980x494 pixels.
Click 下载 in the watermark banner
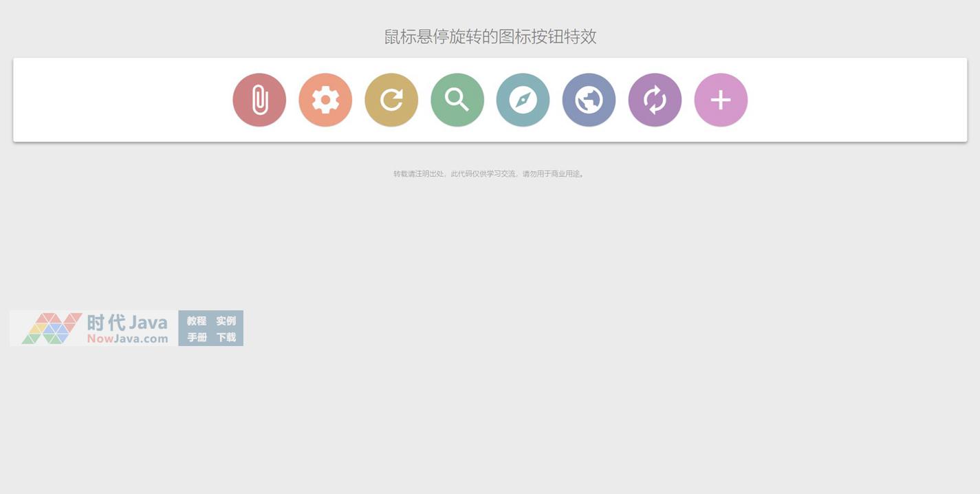226,337
